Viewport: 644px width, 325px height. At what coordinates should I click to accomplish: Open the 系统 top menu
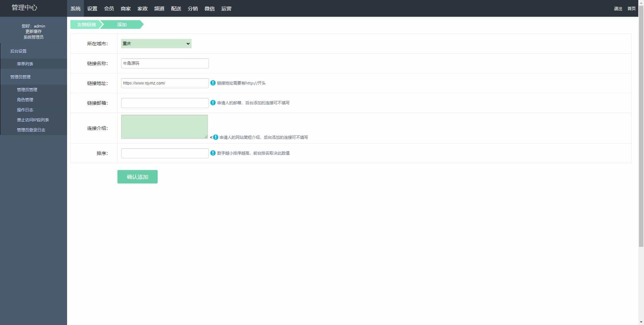click(75, 8)
